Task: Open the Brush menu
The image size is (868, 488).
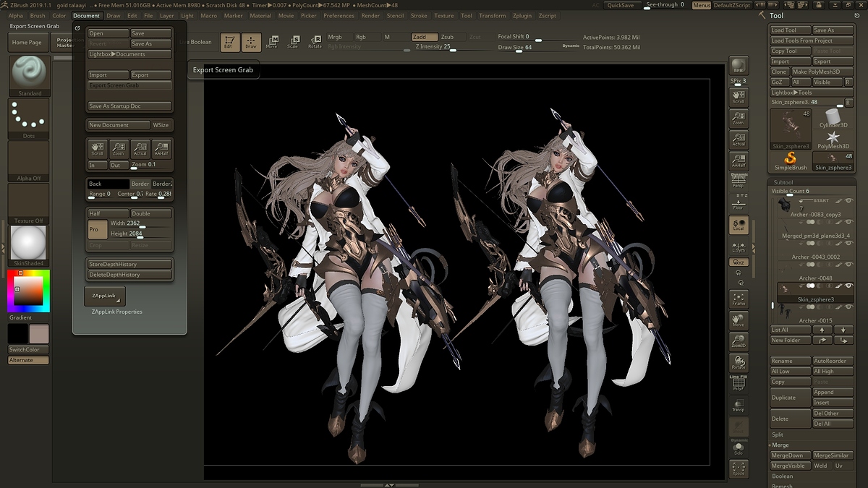Action: click(37, 15)
